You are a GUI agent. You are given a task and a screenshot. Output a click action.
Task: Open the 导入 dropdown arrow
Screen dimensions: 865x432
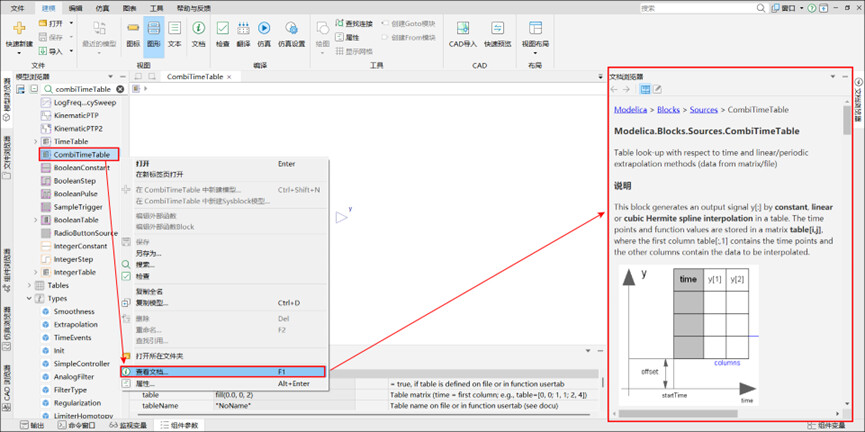click(x=71, y=51)
